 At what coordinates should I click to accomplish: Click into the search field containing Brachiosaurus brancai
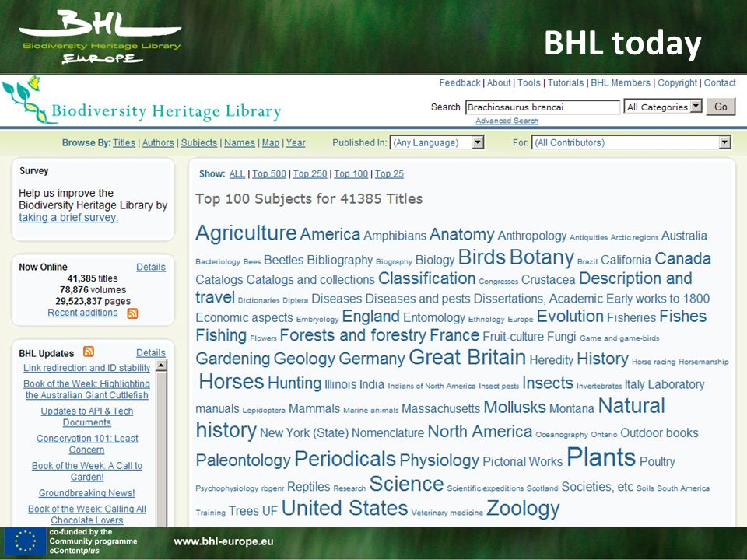(542, 107)
